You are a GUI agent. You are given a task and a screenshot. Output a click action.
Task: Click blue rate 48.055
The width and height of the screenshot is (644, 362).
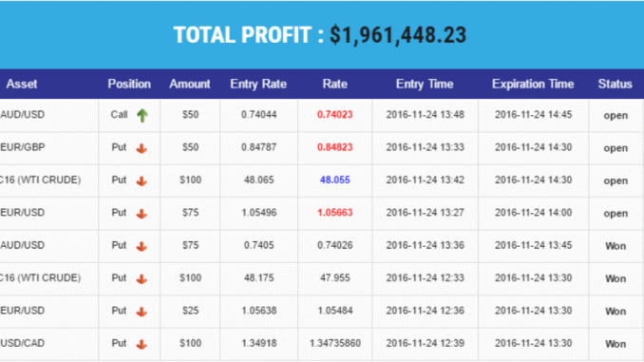tap(335, 180)
